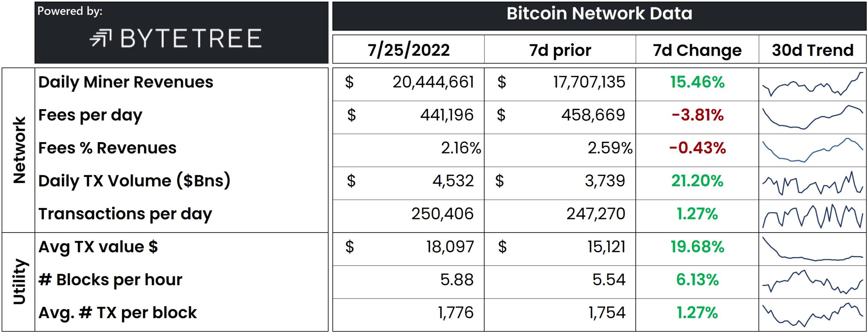Select the 30d Trend column header
The image size is (868, 333).
coord(813,50)
